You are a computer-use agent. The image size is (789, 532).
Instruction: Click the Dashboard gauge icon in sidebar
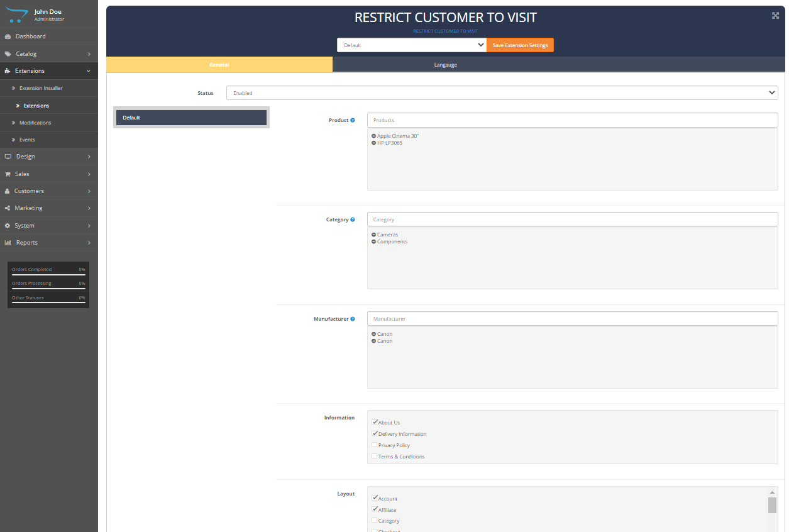(x=8, y=36)
